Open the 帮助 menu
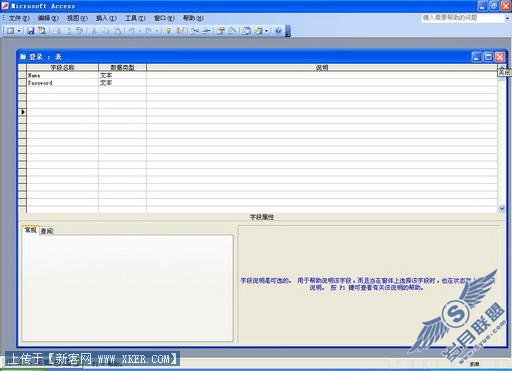The width and height of the screenshot is (512, 371). [x=193, y=18]
